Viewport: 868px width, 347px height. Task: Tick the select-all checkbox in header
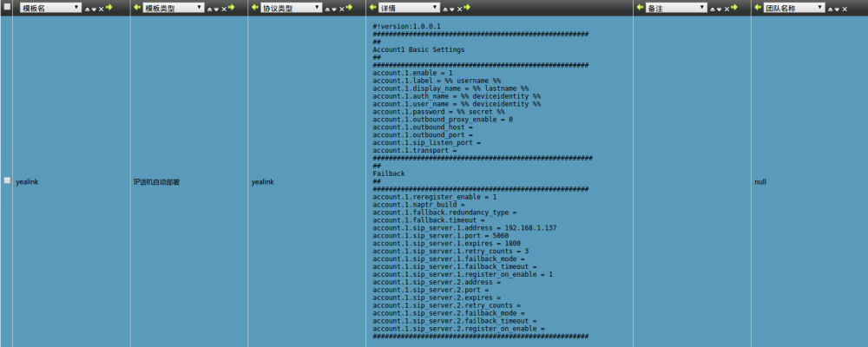[7, 7]
